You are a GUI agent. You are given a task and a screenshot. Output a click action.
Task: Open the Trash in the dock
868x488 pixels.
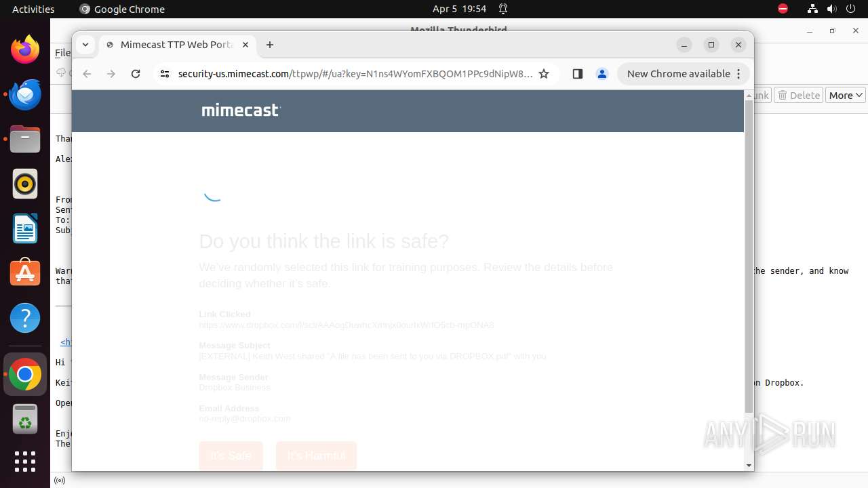pos(25,420)
